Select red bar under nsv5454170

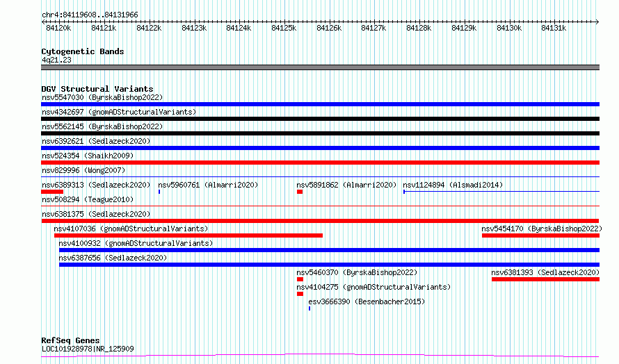pos(540,235)
